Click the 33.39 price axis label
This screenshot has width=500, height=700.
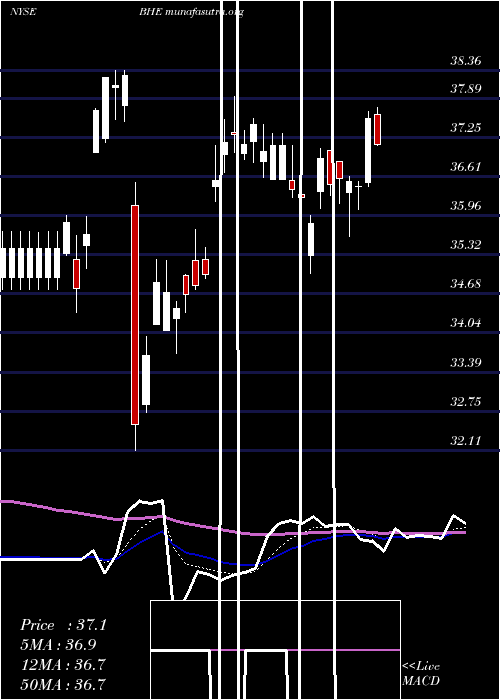click(x=466, y=362)
